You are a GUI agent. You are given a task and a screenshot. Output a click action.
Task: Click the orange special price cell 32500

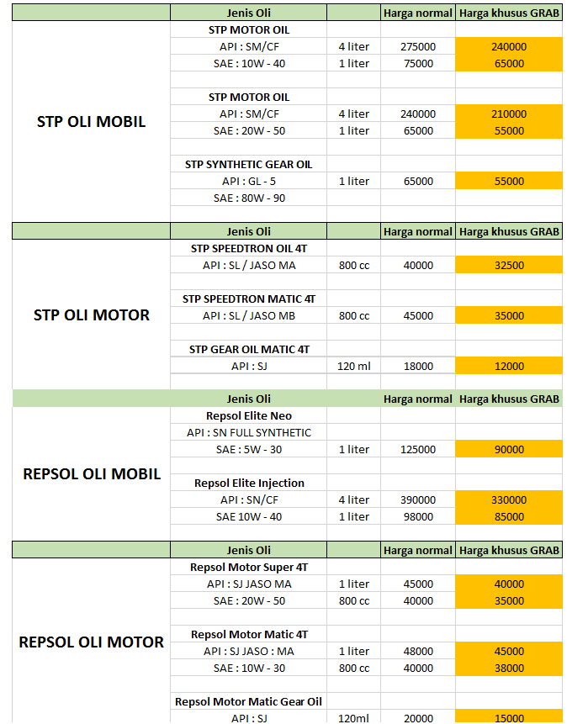coord(508,265)
